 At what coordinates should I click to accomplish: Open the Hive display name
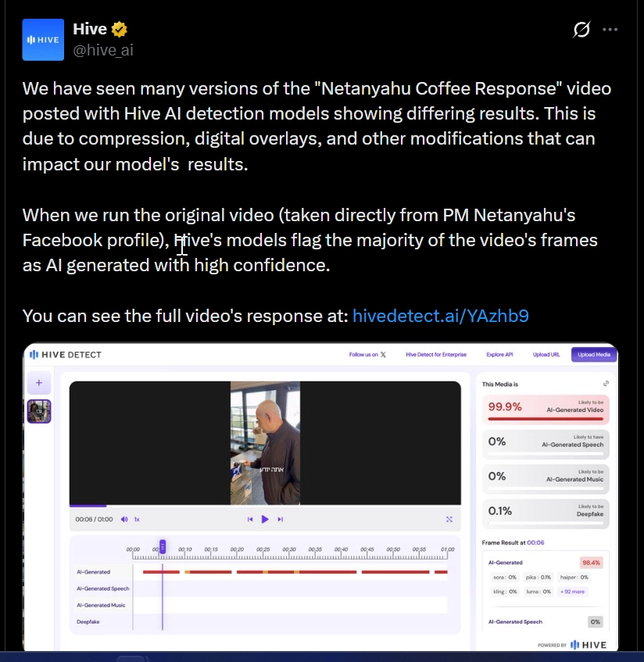[x=90, y=29]
